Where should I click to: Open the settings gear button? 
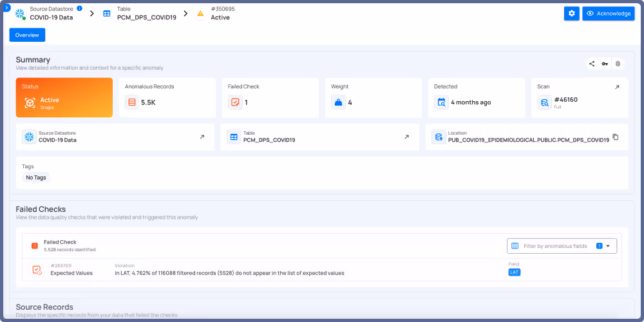(x=572, y=14)
